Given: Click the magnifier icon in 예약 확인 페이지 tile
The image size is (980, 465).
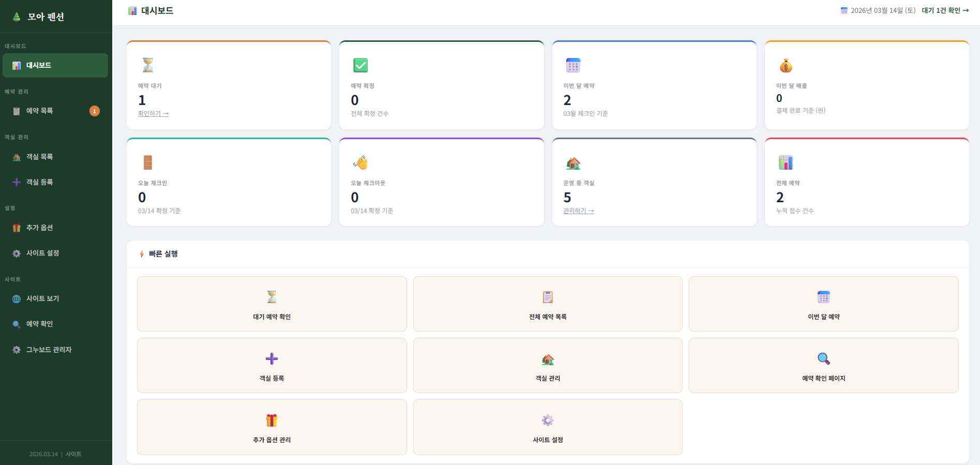Looking at the screenshot, I should [823, 358].
